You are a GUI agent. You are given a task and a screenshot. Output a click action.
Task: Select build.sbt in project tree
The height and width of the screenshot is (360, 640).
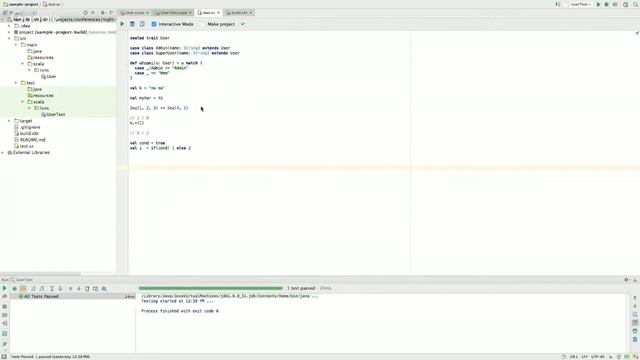[27, 133]
